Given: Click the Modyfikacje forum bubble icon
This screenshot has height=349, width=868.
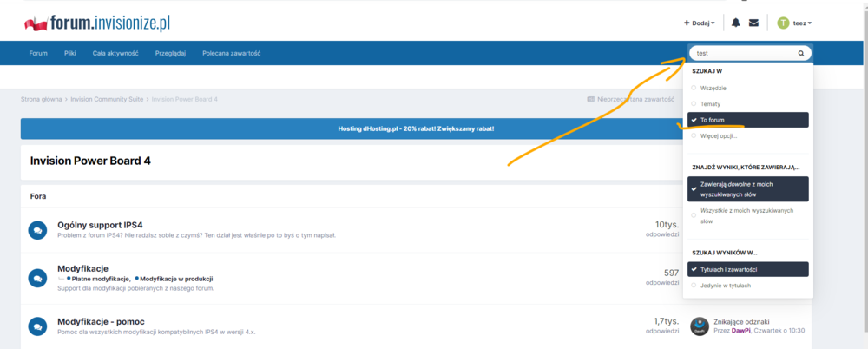Looking at the screenshot, I should click(x=37, y=278).
